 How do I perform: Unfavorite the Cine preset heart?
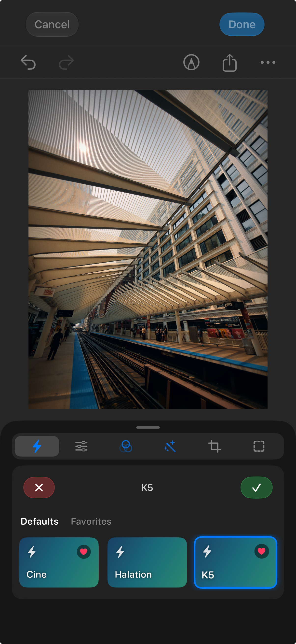click(84, 551)
